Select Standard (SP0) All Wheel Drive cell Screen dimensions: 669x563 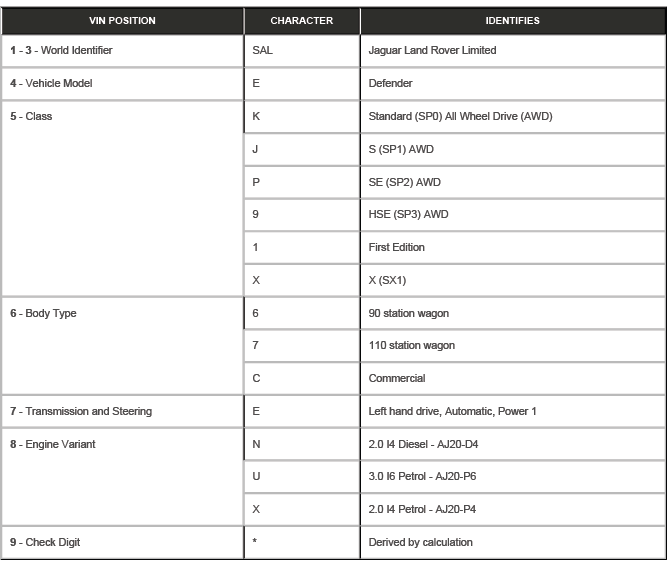(x=460, y=116)
